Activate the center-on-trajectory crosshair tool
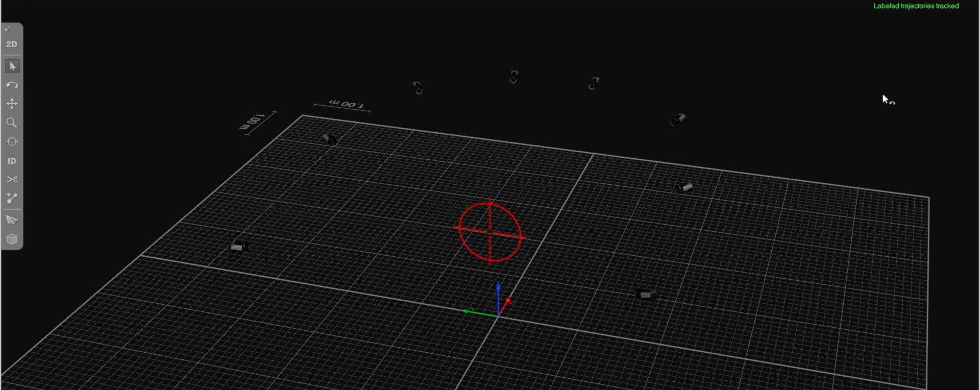980x390 pixels. point(12,142)
